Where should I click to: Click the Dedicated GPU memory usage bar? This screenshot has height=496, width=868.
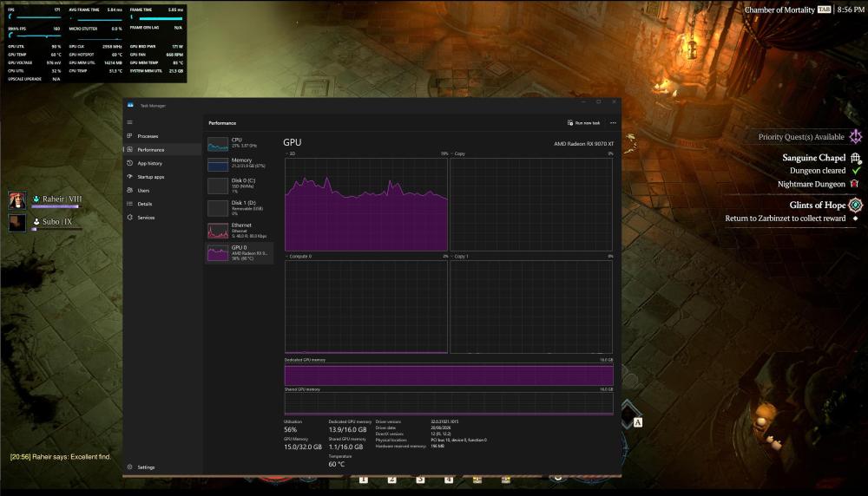[x=449, y=375]
